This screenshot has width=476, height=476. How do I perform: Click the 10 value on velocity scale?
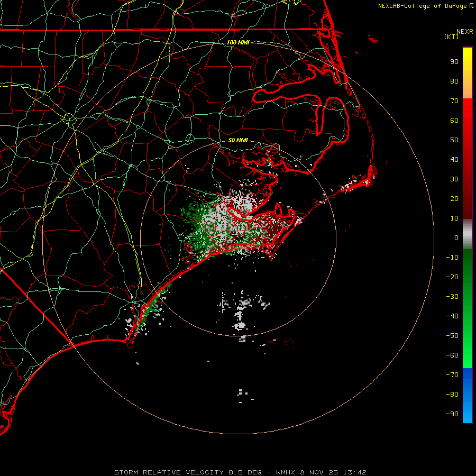click(454, 218)
